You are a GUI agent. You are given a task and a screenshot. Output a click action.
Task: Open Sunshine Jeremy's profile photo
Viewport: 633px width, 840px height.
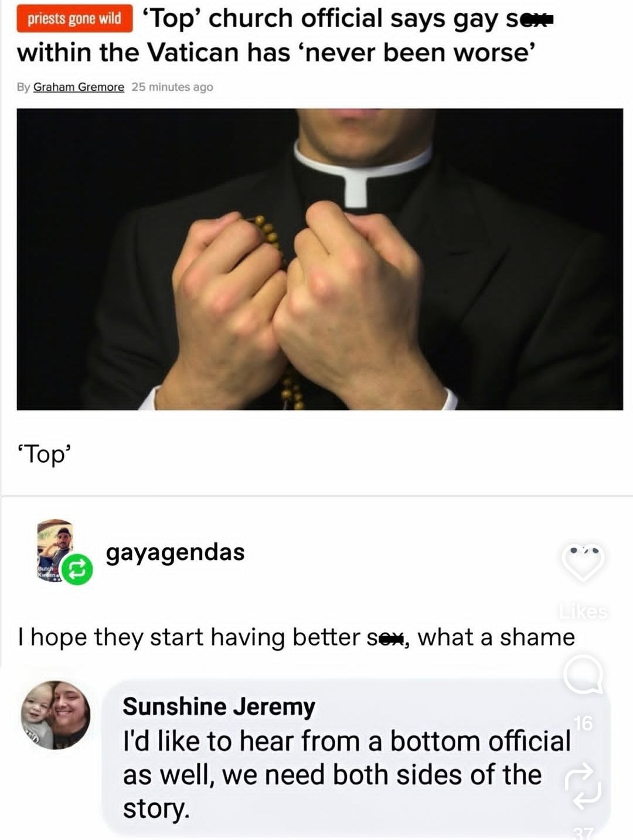pyautogui.click(x=56, y=715)
